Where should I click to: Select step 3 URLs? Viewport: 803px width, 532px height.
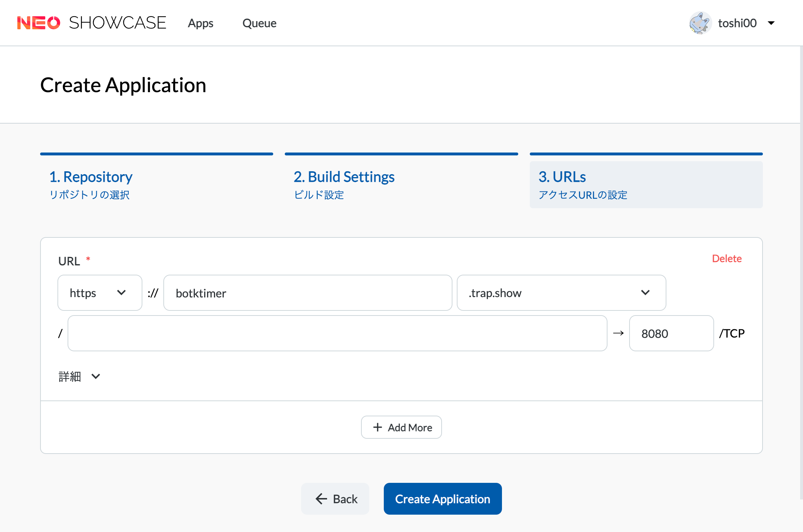point(646,184)
